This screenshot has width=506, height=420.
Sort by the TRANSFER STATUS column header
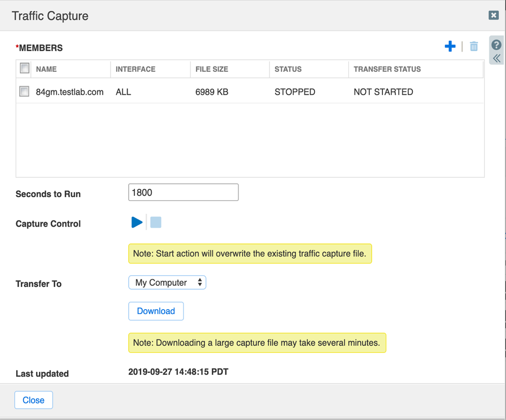click(x=387, y=69)
